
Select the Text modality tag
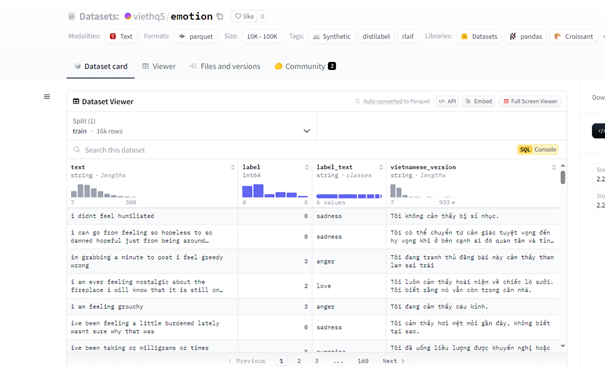click(x=121, y=36)
